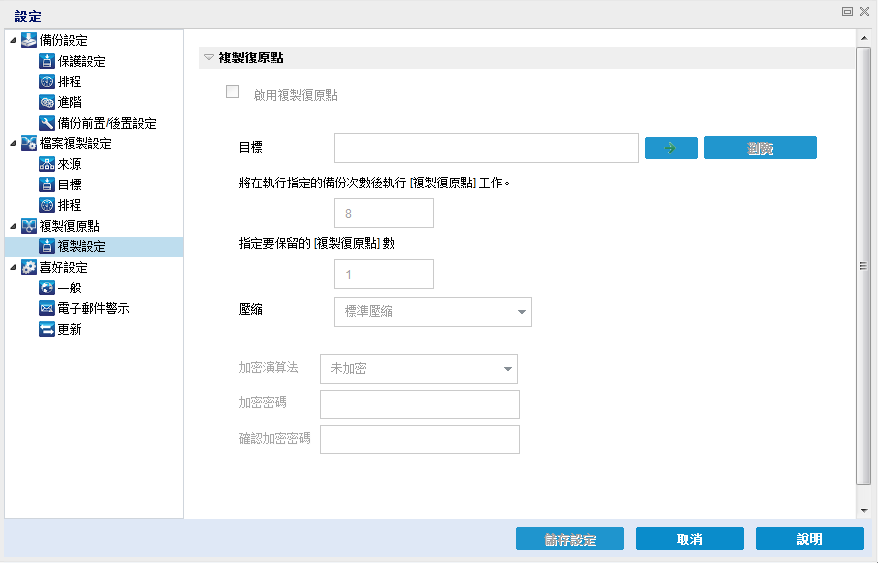Select 一般 under 喜好設定
This screenshot has width=881, height=563.
click(69, 288)
